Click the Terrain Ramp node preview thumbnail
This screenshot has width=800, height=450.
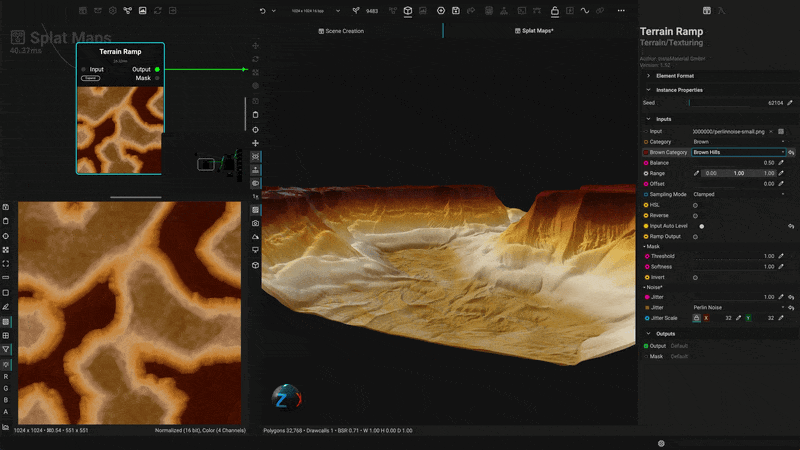coord(120,130)
